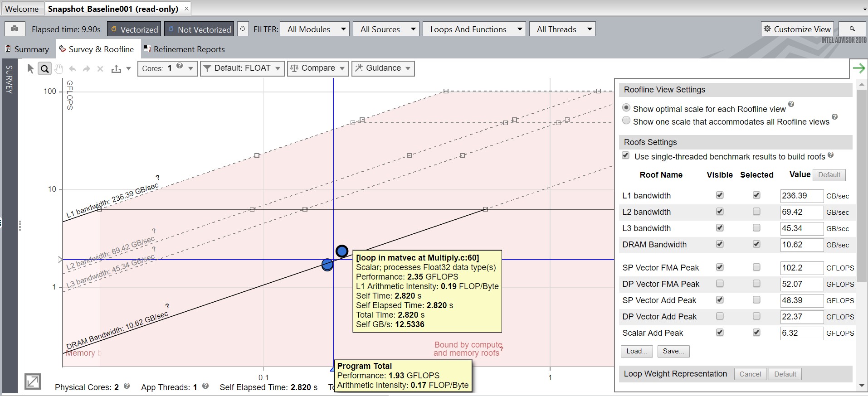Expand the Loops And Functions dropdown
868x396 pixels.
474,29
